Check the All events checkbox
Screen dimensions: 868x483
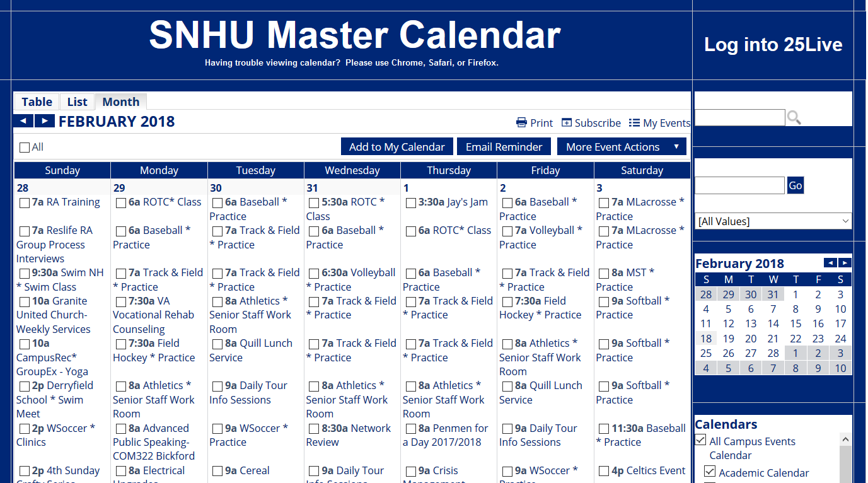pos(25,148)
